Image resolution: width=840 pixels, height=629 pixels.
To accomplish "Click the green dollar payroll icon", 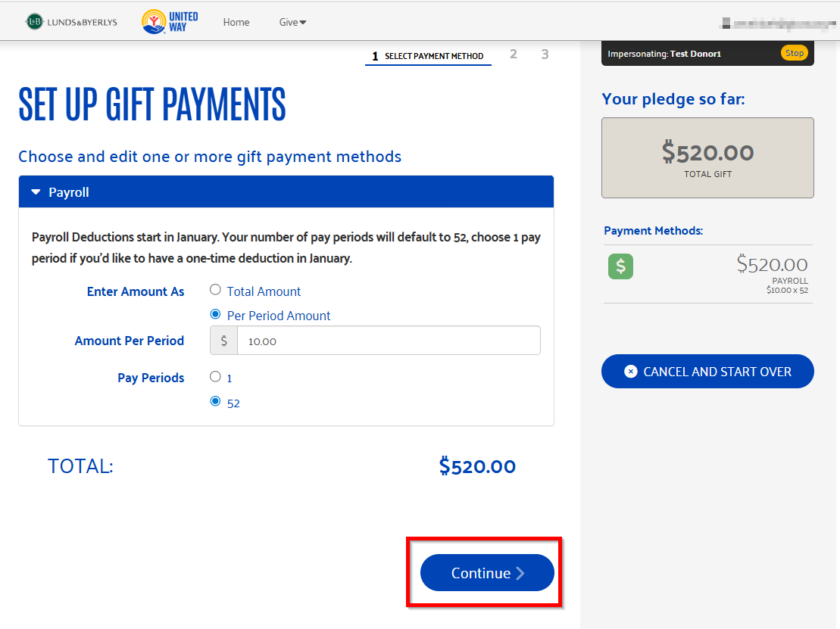I will click(620, 266).
